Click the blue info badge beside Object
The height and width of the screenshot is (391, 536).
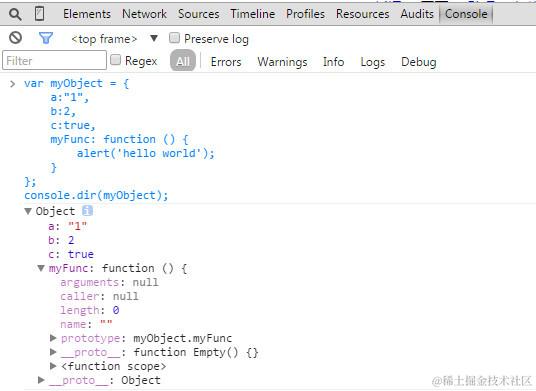(x=88, y=211)
